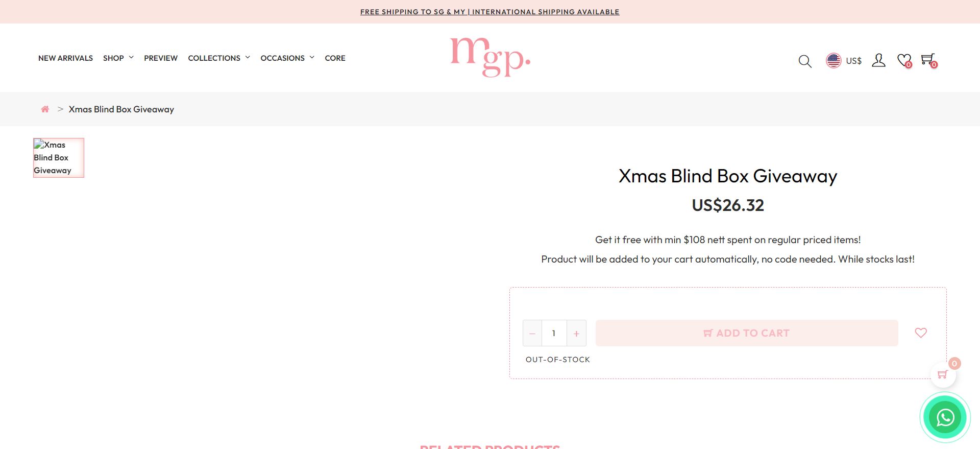This screenshot has height=449, width=980.
Task: Open the CORE menu item
Action: (x=335, y=58)
